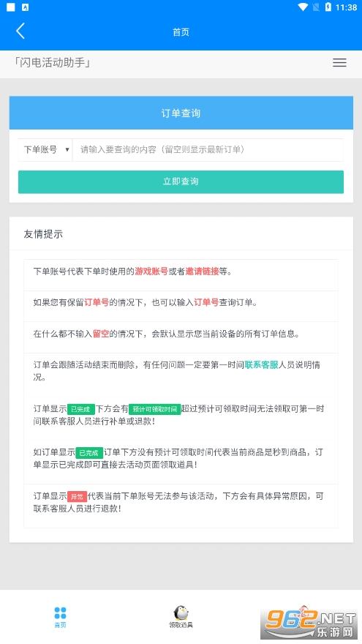362x644 pixels.
Task: Click the red 游戏账号 text
Action: click(x=151, y=271)
